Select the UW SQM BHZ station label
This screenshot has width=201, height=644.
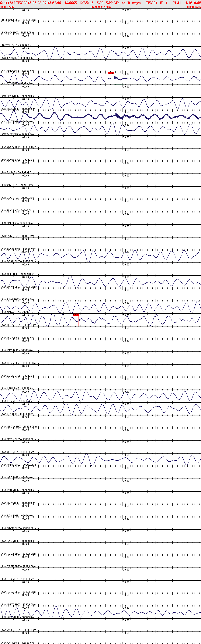click(18, 516)
